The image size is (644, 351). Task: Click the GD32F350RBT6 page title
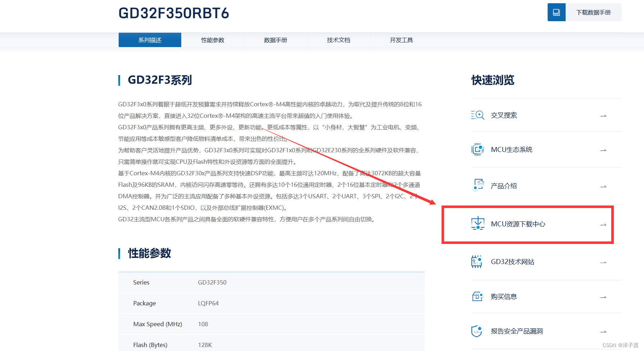[174, 13]
